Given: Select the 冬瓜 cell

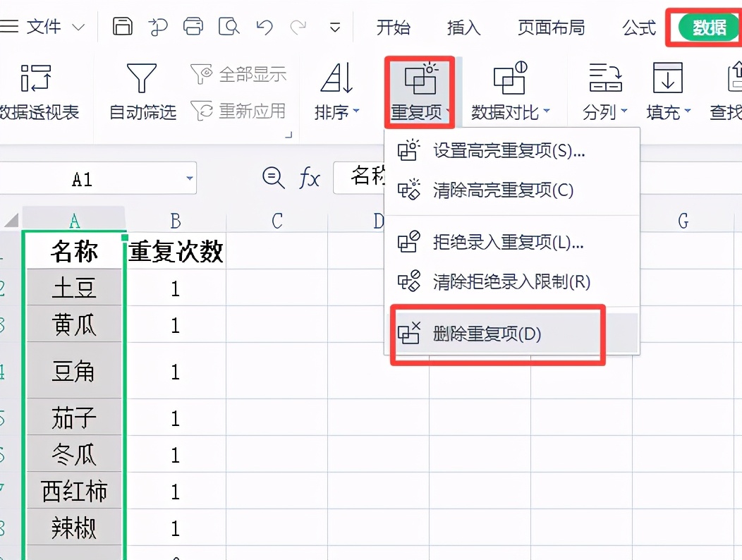Looking at the screenshot, I should point(74,454).
